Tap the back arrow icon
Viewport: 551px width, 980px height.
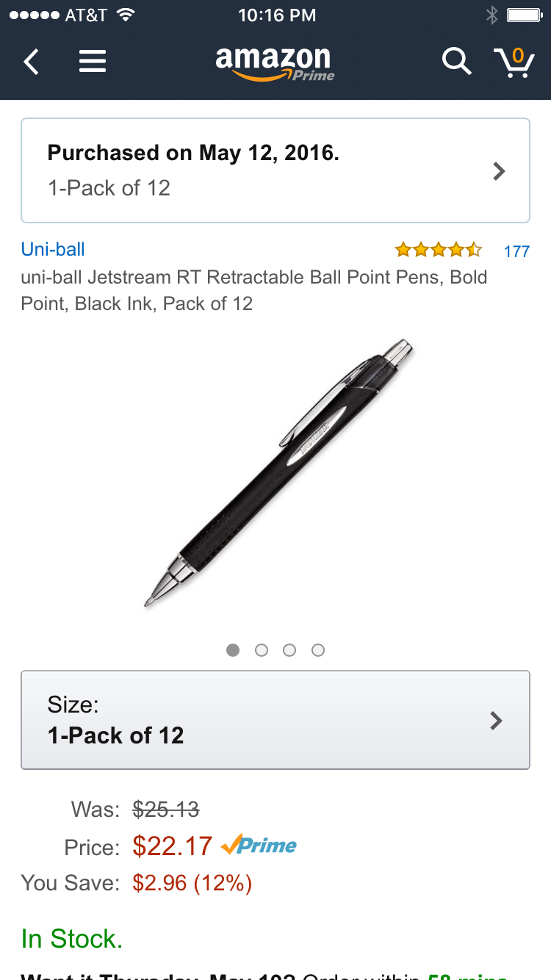[x=31, y=62]
